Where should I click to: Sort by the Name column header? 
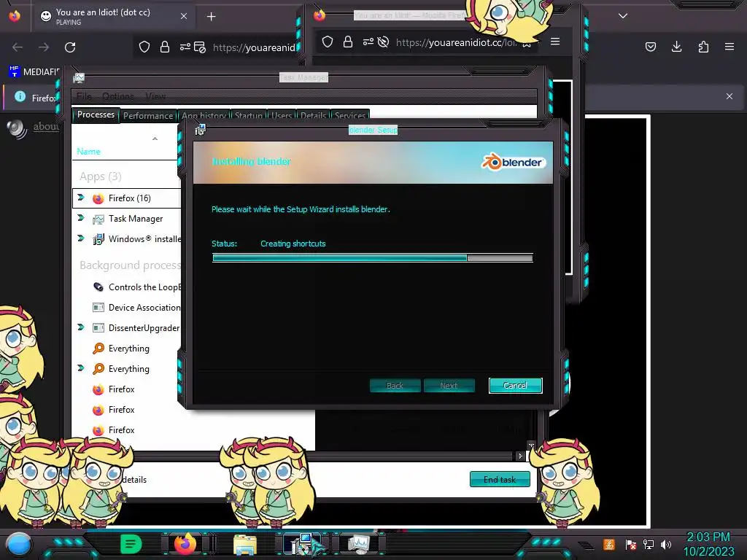[x=88, y=152]
